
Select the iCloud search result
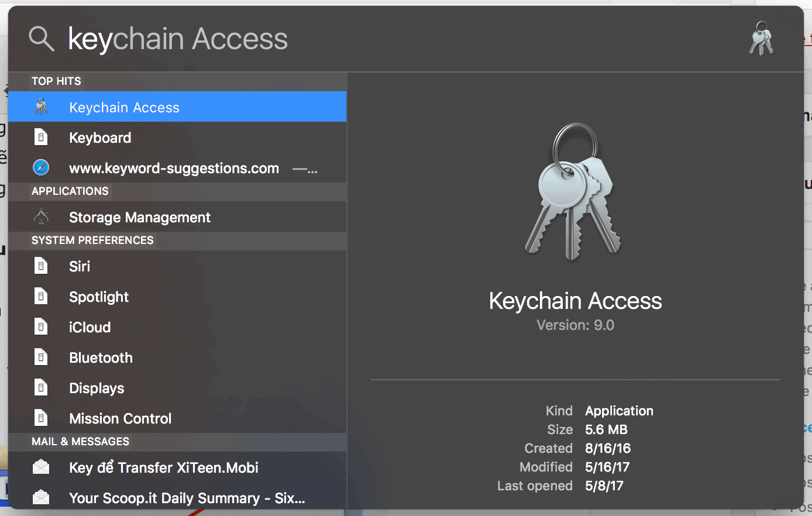pos(90,327)
